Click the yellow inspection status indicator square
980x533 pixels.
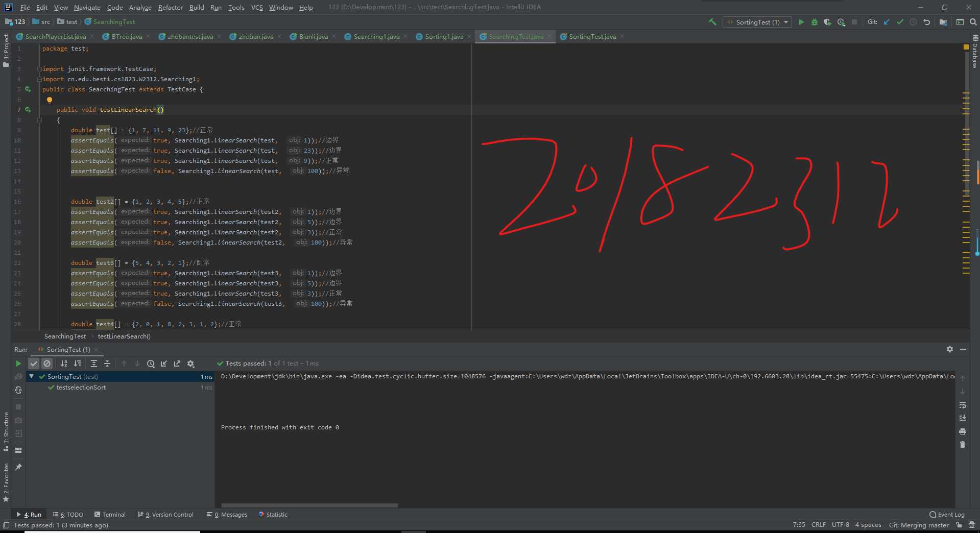pyautogui.click(x=966, y=47)
